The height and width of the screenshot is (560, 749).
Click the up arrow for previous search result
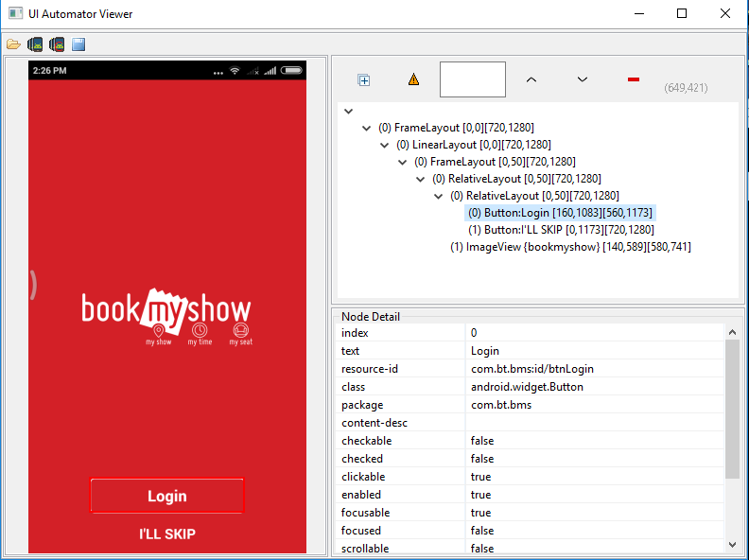pos(531,80)
